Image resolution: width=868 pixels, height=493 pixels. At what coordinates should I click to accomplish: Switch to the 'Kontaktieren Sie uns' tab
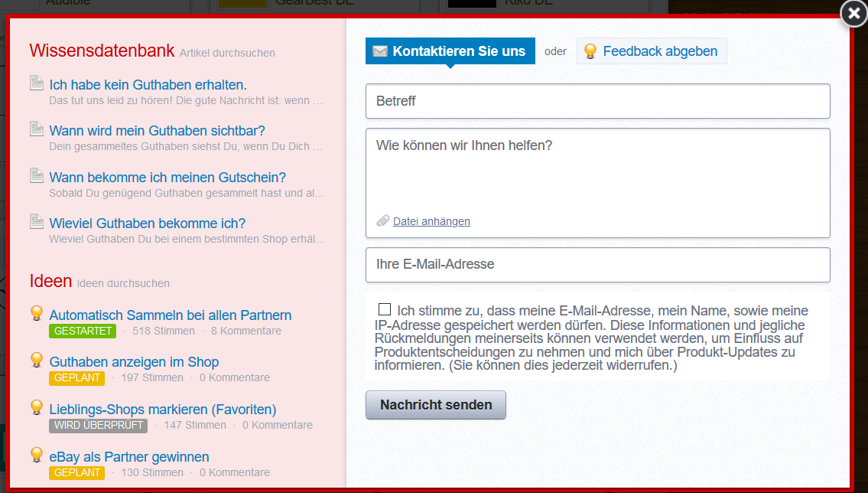tap(450, 51)
